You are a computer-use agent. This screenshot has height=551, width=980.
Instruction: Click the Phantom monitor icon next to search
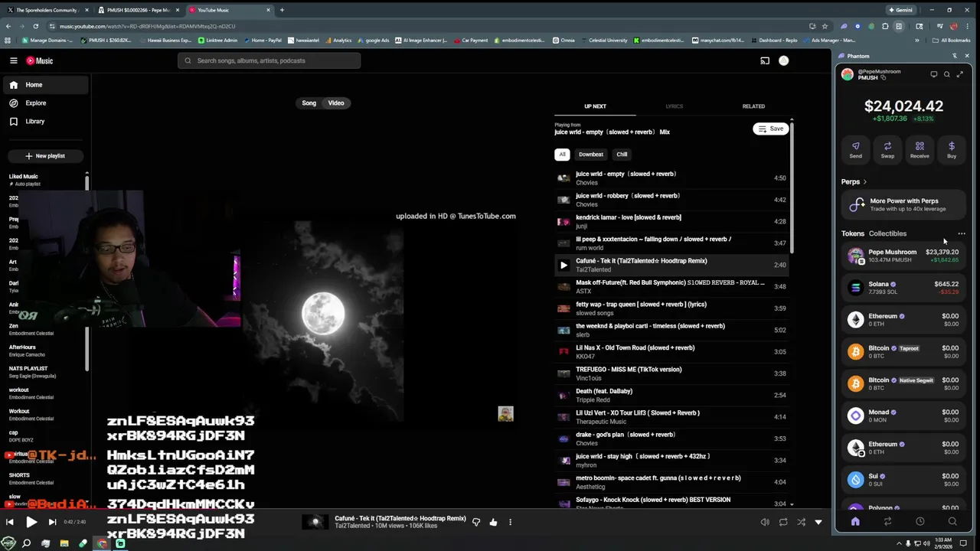933,74
